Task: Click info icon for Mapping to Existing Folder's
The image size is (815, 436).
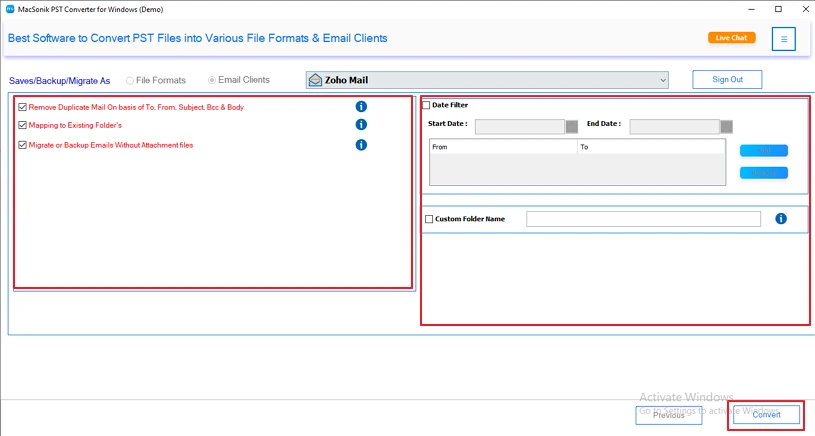Action: pyautogui.click(x=361, y=125)
